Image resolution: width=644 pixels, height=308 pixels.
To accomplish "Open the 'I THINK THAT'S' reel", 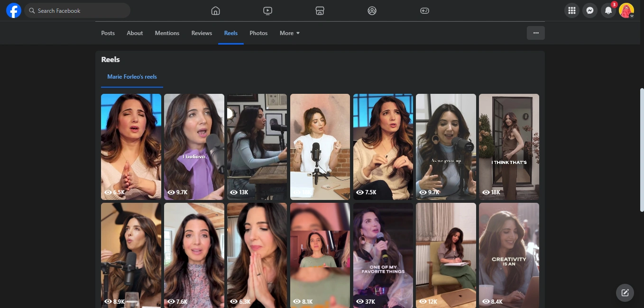I will (509, 147).
